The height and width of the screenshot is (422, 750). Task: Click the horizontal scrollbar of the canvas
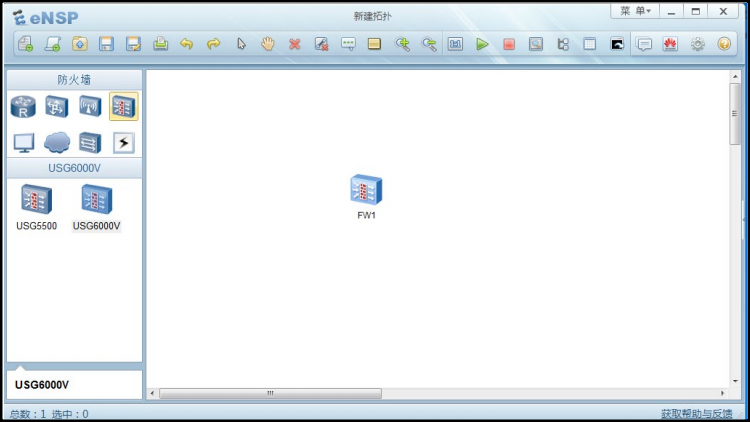click(270, 393)
